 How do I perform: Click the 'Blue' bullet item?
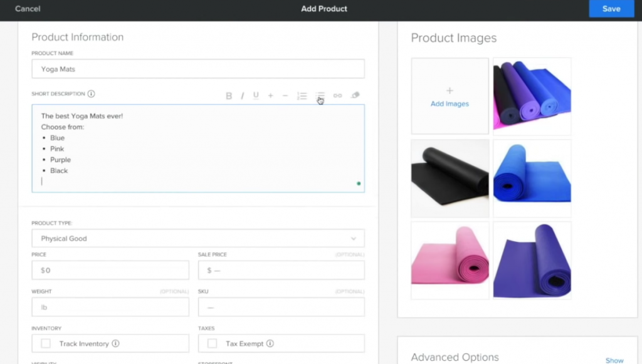pyautogui.click(x=57, y=138)
